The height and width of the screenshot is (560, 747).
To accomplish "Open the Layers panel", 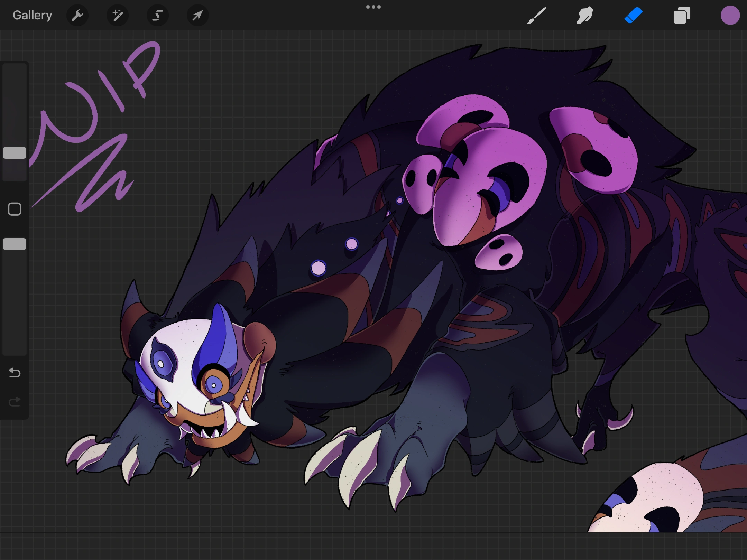I will click(682, 15).
